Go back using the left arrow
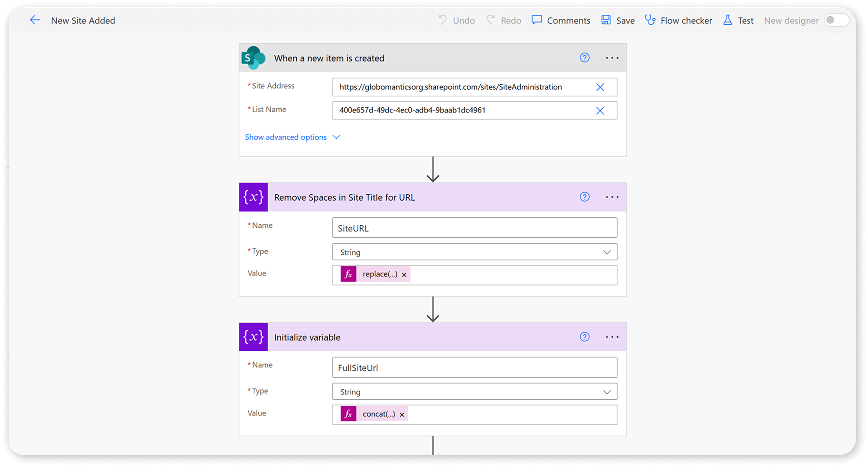 pos(35,20)
